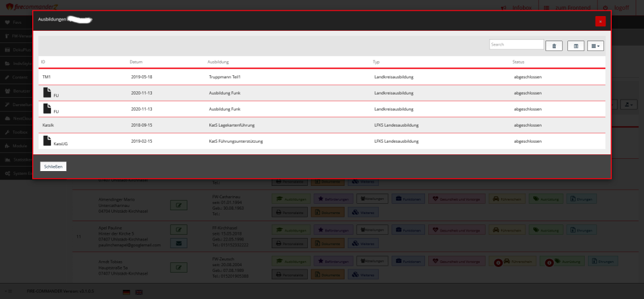644x299 pixels.
Task: Sort table by Datum column header
Action: pyautogui.click(x=136, y=62)
